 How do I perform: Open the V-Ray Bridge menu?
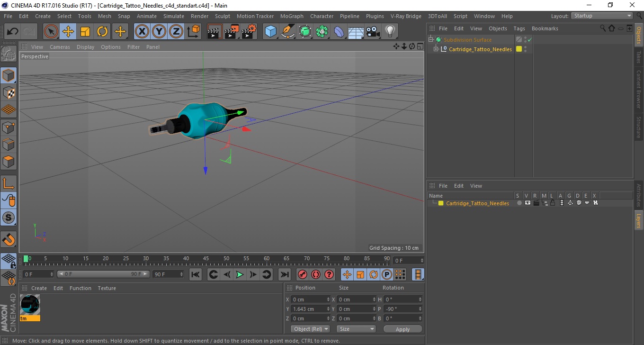coord(406,16)
